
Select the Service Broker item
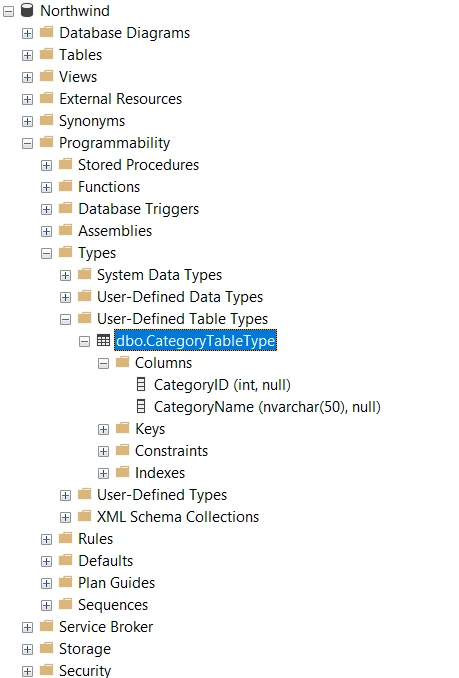coord(106,627)
